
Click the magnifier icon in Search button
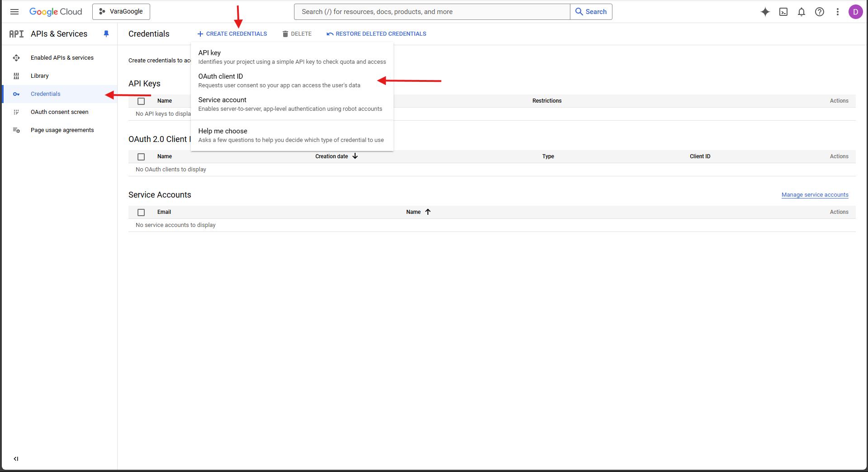click(x=579, y=12)
